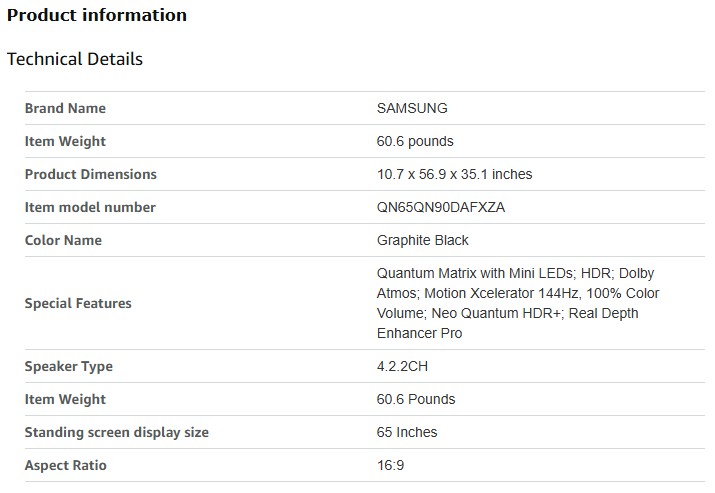Viewport: 715px width, 493px height.
Task: Click the Quantum Matrix special features text
Action: tap(517, 303)
